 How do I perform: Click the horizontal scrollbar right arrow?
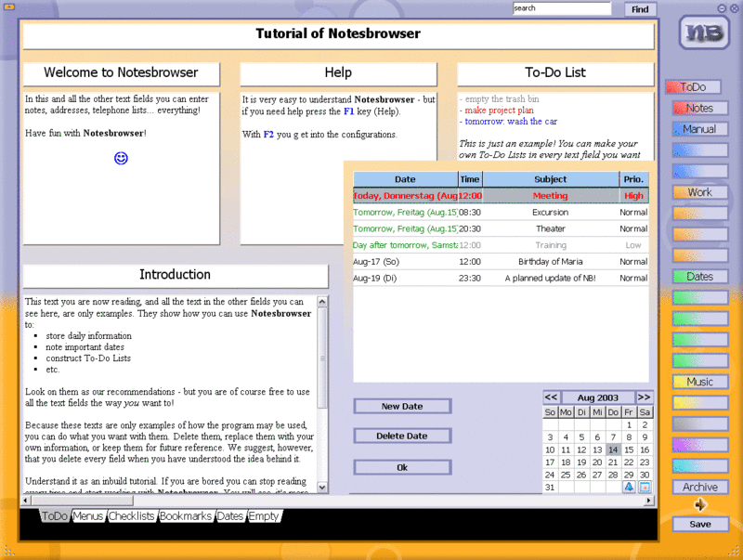[x=648, y=501]
